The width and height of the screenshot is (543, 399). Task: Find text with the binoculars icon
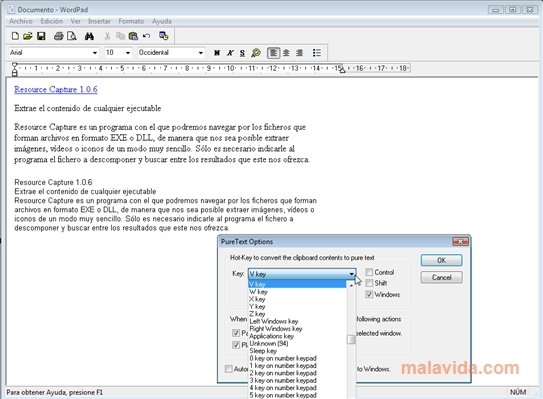click(89, 36)
